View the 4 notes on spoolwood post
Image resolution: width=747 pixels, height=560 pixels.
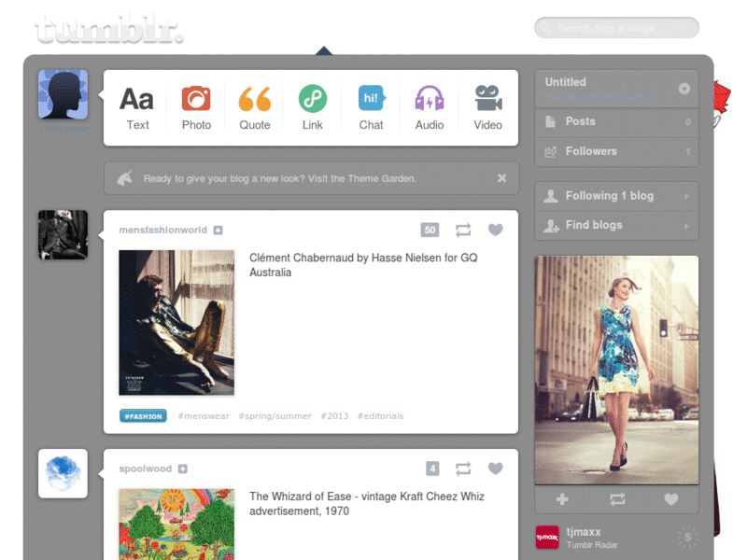432,469
